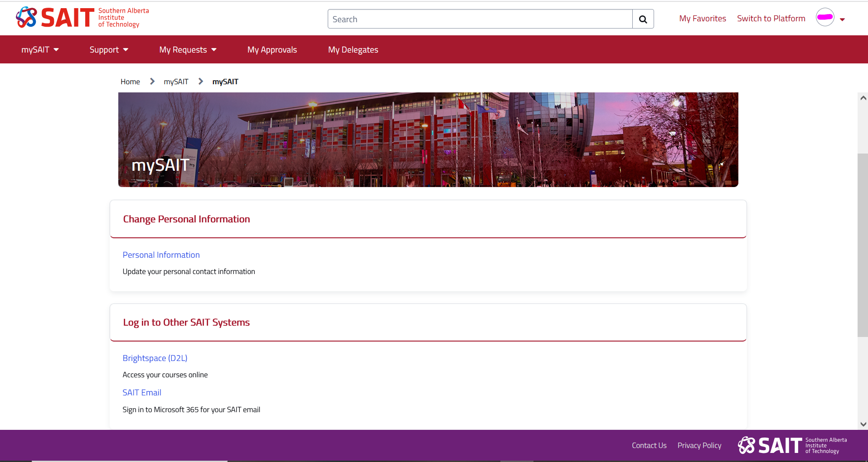Go to My Approvals
The height and width of the screenshot is (462, 868).
272,49
